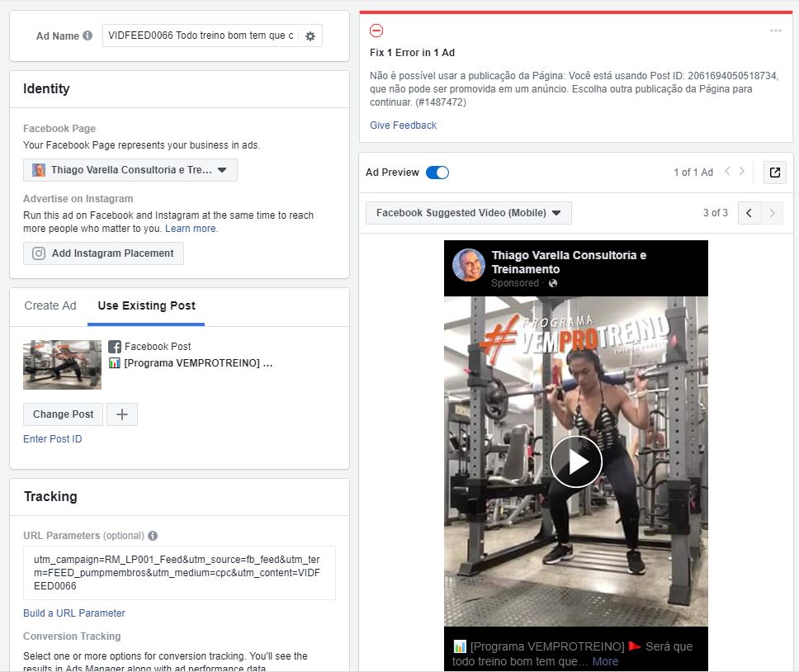Show next preview placement arrow

pyautogui.click(x=772, y=213)
